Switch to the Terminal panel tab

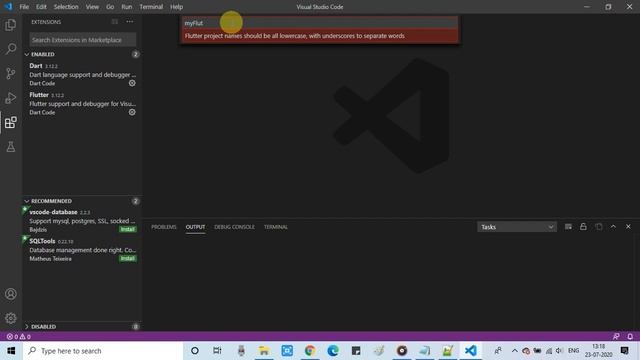[276, 227]
